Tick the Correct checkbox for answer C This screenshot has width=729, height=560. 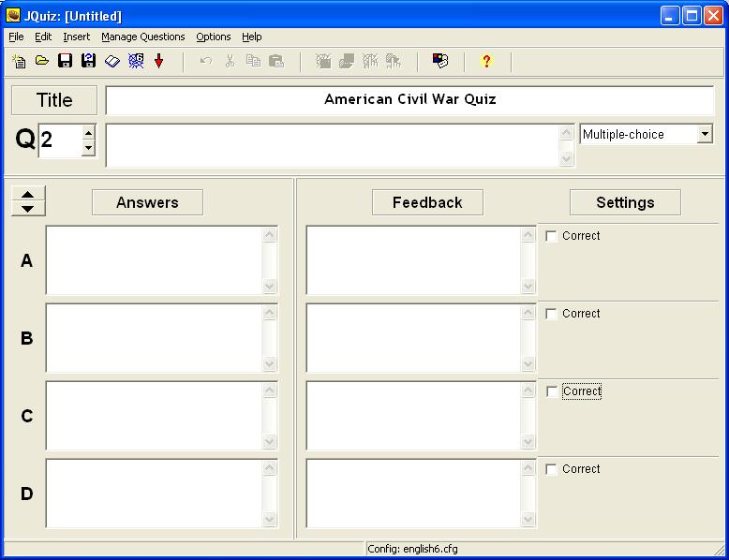tap(551, 391)
